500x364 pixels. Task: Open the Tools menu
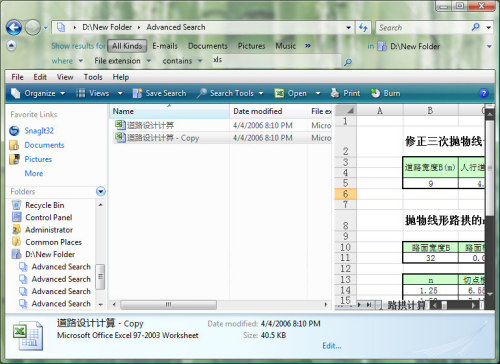click(93, 77)
